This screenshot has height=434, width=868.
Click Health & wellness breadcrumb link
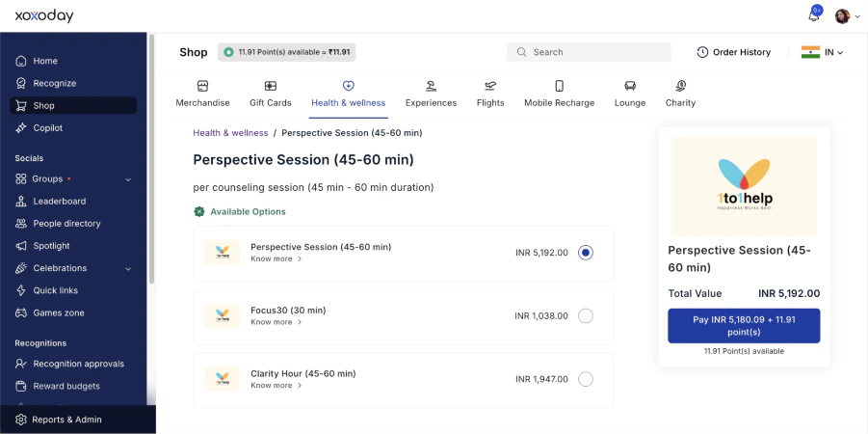pyautogui.click(x=230, y=133)
